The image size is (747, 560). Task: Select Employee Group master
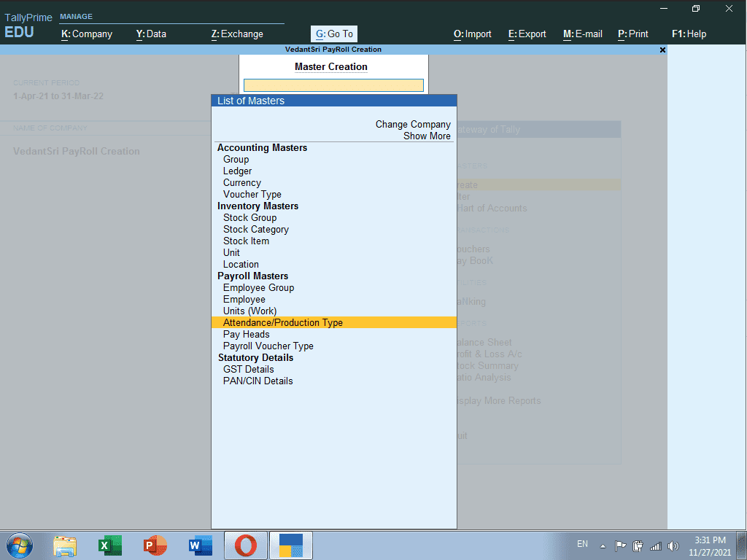(x=258, y=287)
